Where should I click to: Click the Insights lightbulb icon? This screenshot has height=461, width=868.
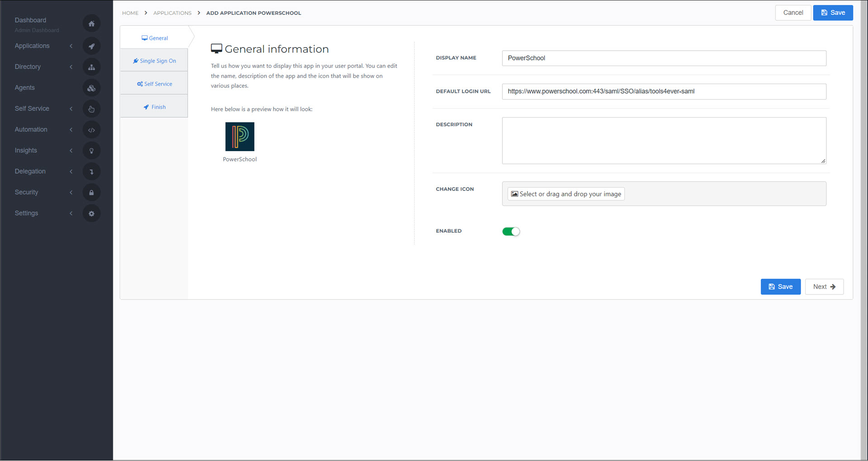91,151
